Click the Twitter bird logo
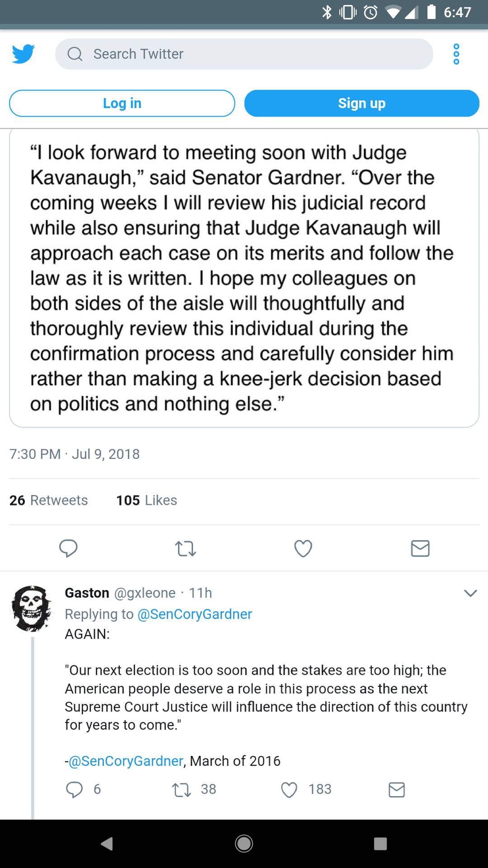Image resolution: width=488 pixels, height=868 pixels. pyautogui.click(x=23, y=54)
